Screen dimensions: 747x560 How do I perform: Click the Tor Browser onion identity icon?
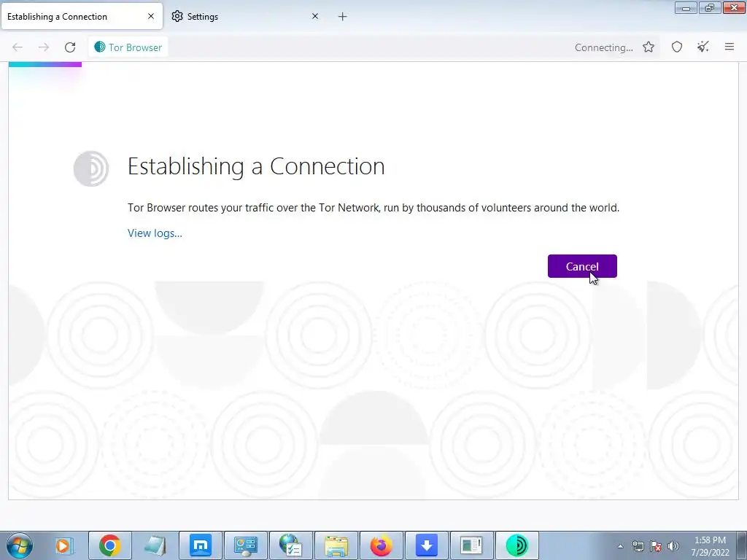click(x=99, y=47)
